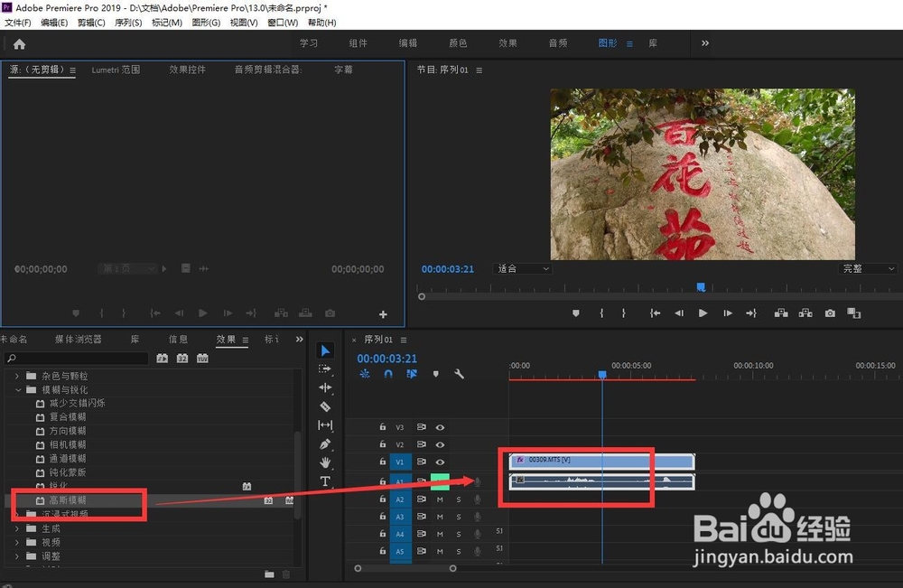This screenshot has width=903, height=588.
Task: Toggle the Snap magnet in timeline header
Action: click(x=387, y=373)
